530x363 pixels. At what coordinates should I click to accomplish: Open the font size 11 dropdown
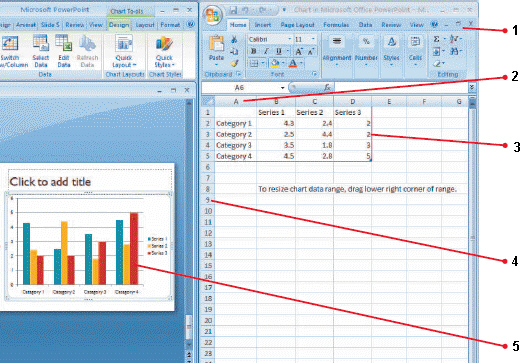coord(313,40)
